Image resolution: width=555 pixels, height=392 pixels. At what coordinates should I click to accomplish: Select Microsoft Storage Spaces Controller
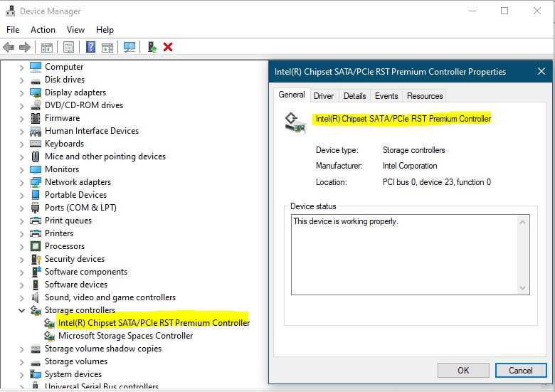pos(125,336)
